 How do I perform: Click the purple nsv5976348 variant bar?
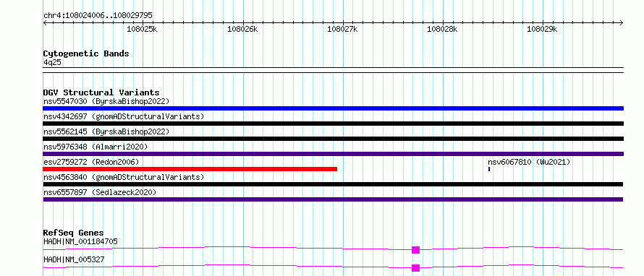click(333, 154)
